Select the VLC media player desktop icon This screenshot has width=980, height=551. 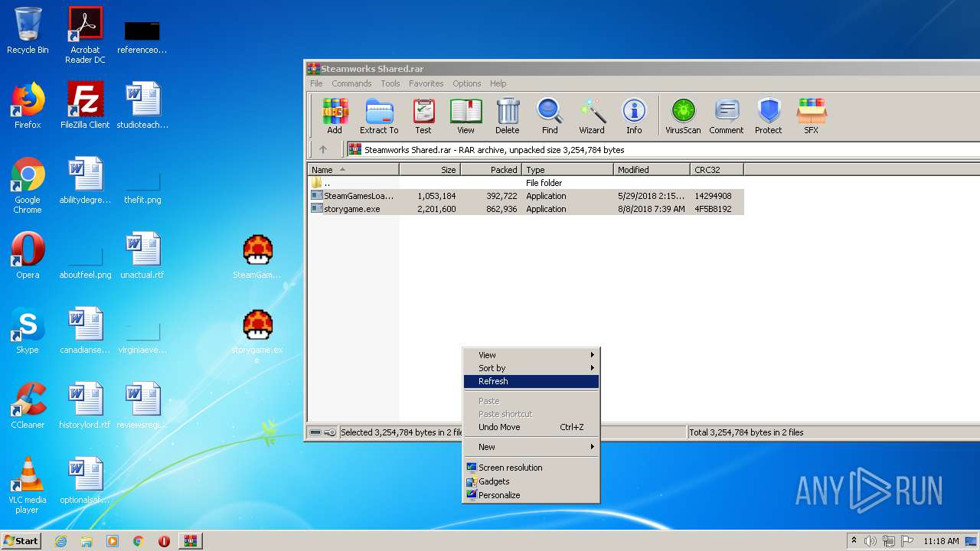coord(28,485)
